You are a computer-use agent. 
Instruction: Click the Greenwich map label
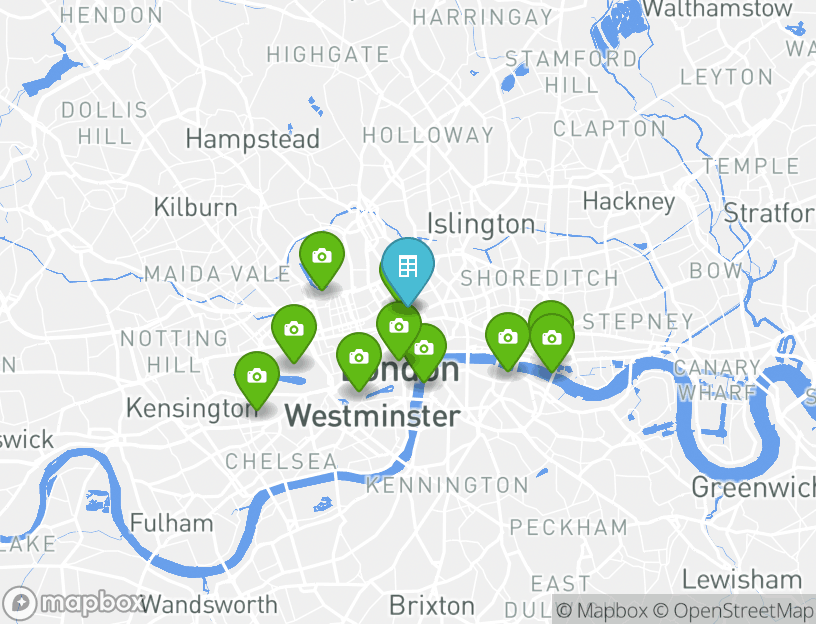tap(753, 488)
